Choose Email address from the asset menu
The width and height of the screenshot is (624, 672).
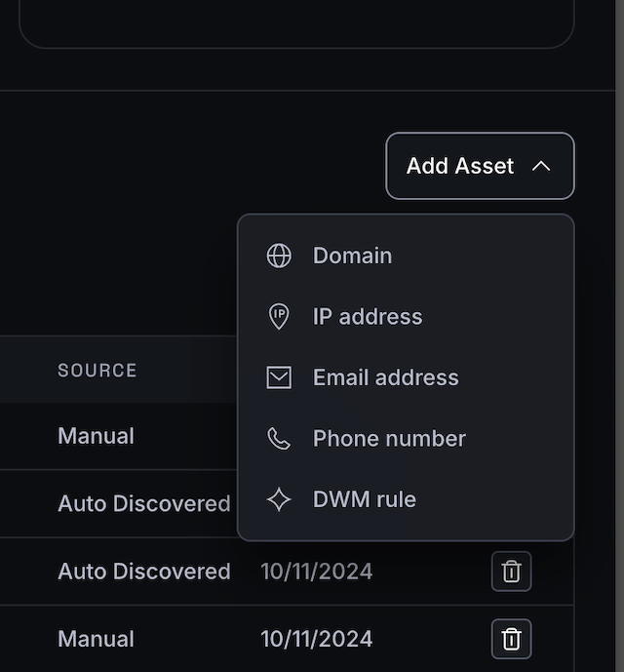pyautogui.click(x=406, y=377)
